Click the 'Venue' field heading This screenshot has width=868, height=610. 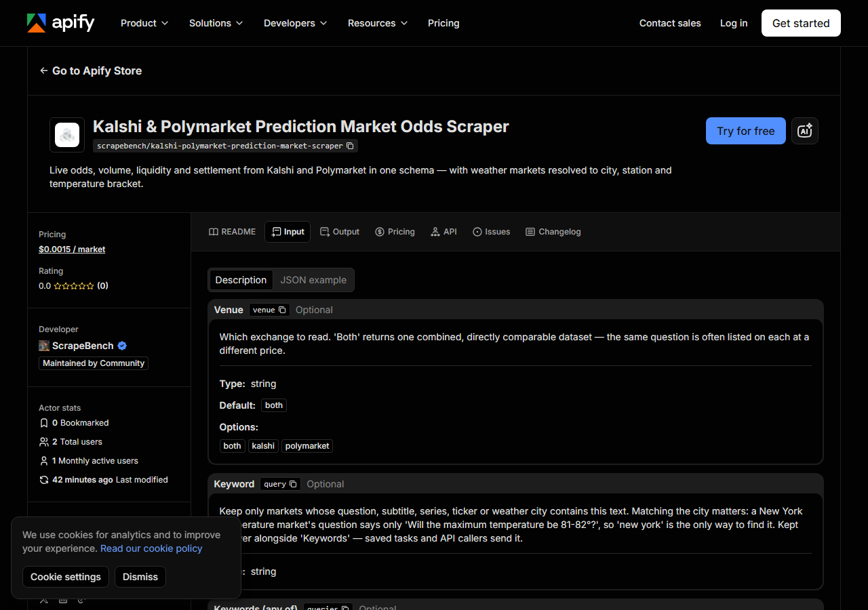[x=229, y=310]
